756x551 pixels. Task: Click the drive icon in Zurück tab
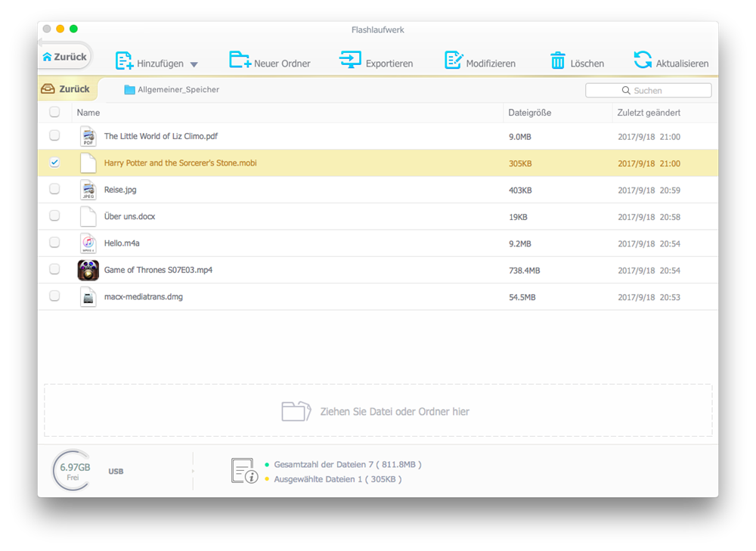click(x=48, y=88)
